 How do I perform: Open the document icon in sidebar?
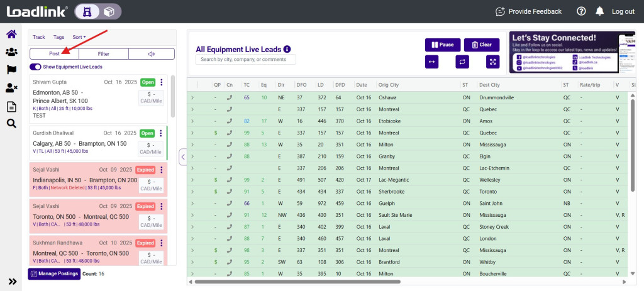[11, 106]
